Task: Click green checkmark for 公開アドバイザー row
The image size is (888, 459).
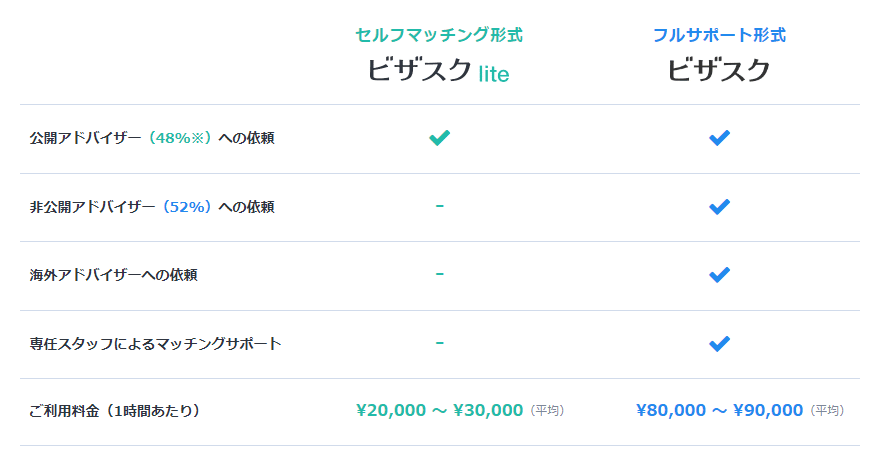Action: (439, 138)
